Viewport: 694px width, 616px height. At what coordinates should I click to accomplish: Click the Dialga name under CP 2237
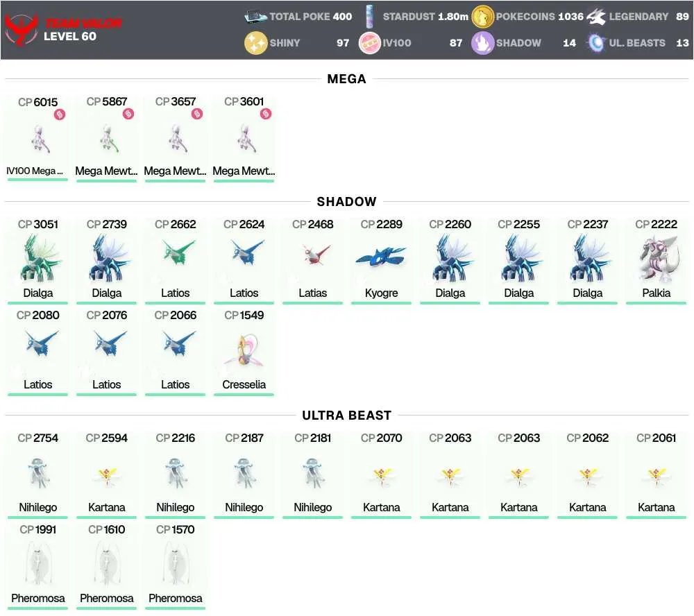click(587, 293)
